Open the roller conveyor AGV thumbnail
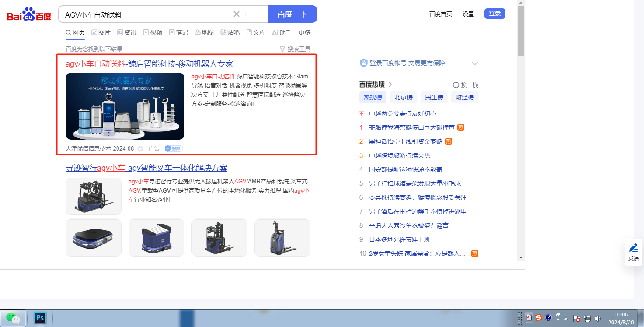 click(x=157, y=238)
